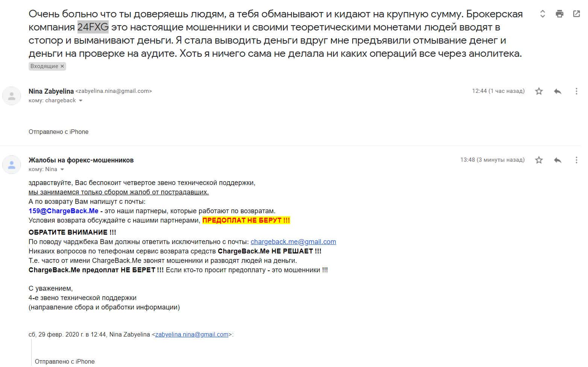Viewport: 588px width, 367px height.
Task: Click the 159@ChargeBack.Me email address
Action: [x=63, y=211]
